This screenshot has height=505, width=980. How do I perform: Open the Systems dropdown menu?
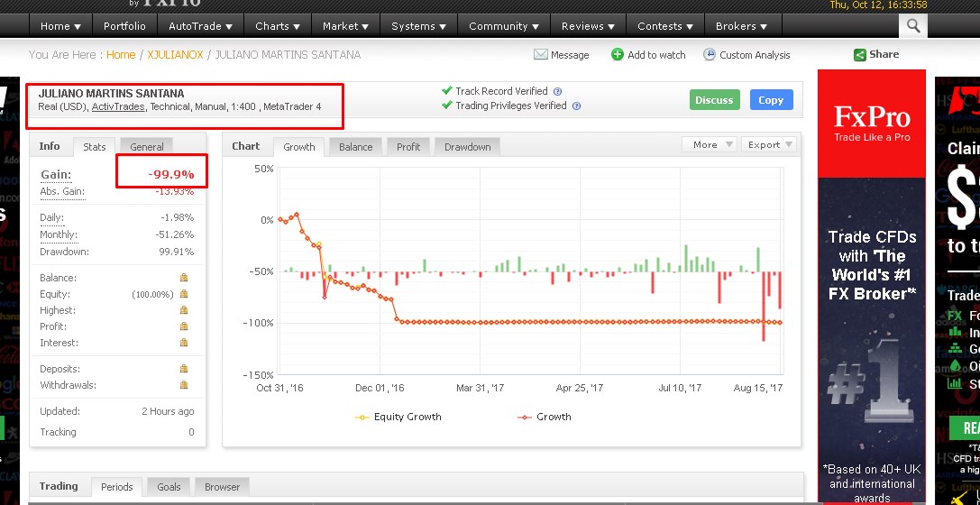click(x=418, y=26)
